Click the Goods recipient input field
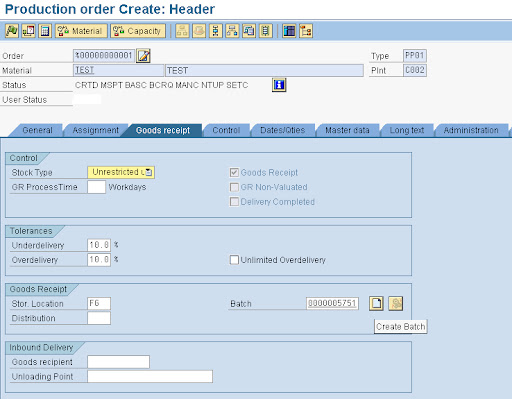 (x=118, y=362)
